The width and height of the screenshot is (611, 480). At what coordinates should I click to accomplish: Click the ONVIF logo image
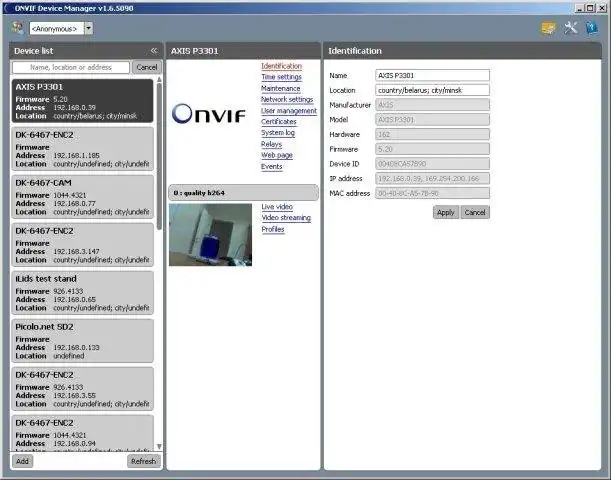[208, 114]
